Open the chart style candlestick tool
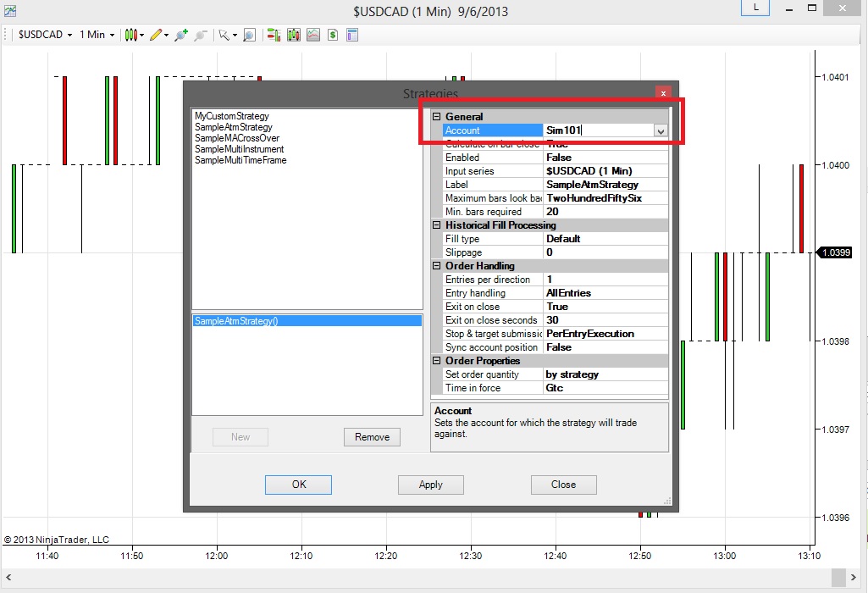The image size is (868, 593). [130, 35]
